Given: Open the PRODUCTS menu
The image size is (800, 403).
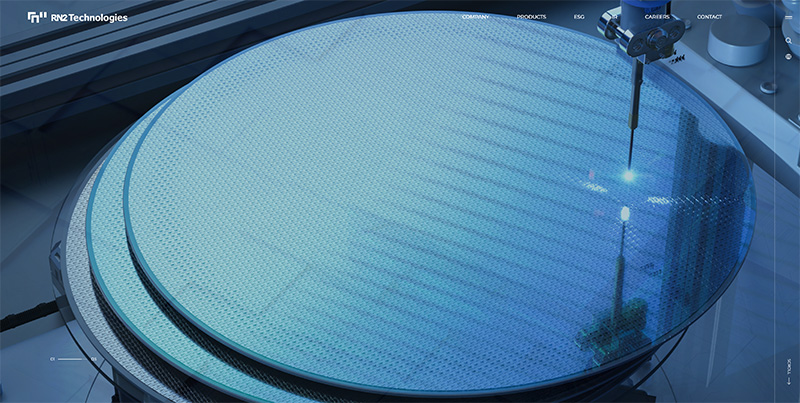Looking at the screenshot, I should [x=531, y=17].
